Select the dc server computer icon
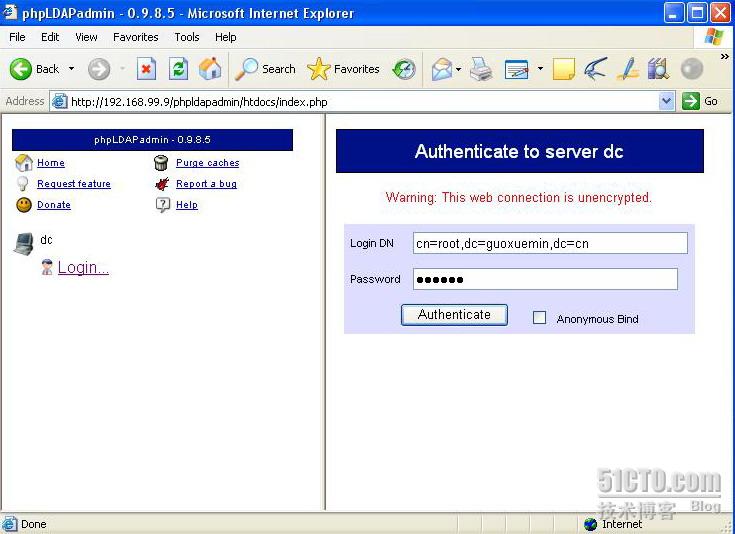The height and width of the screenshot is (534, 735). pyautogui.click(x=23, y=244)
